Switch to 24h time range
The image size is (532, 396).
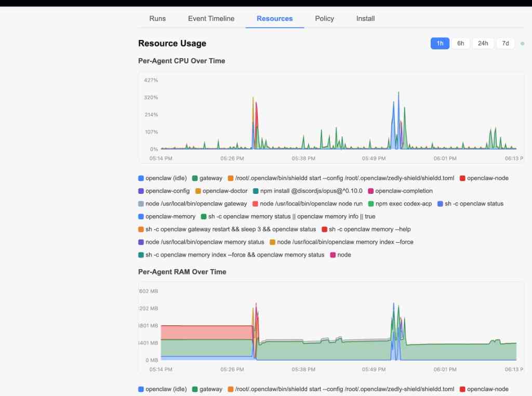(x=483, y=44)
